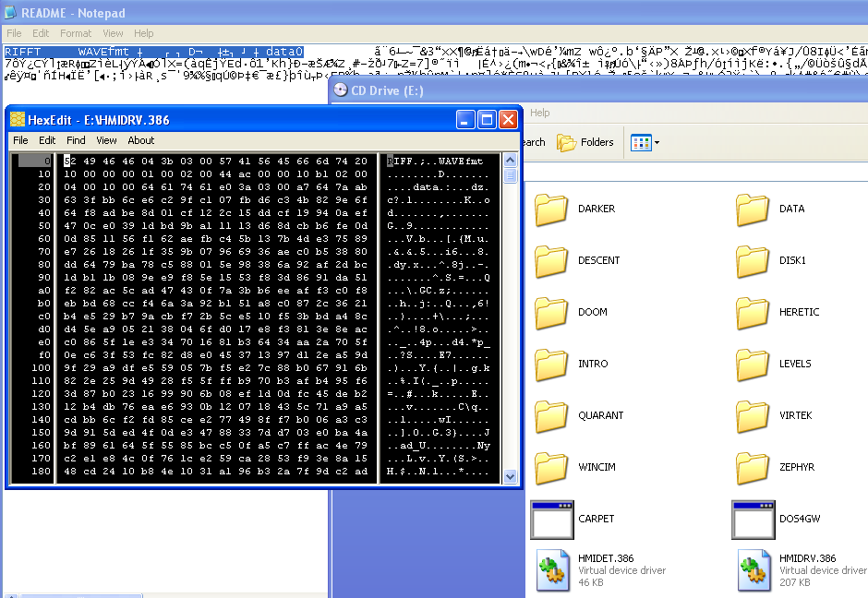
Task: Click offset 100 in HexEdit address column
Action: (41, 368)
